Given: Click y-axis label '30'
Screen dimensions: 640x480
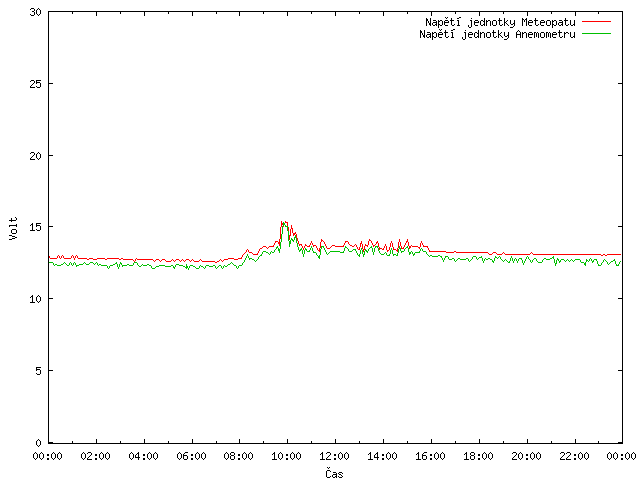Looking at the screenshot, I should (36, 12).
